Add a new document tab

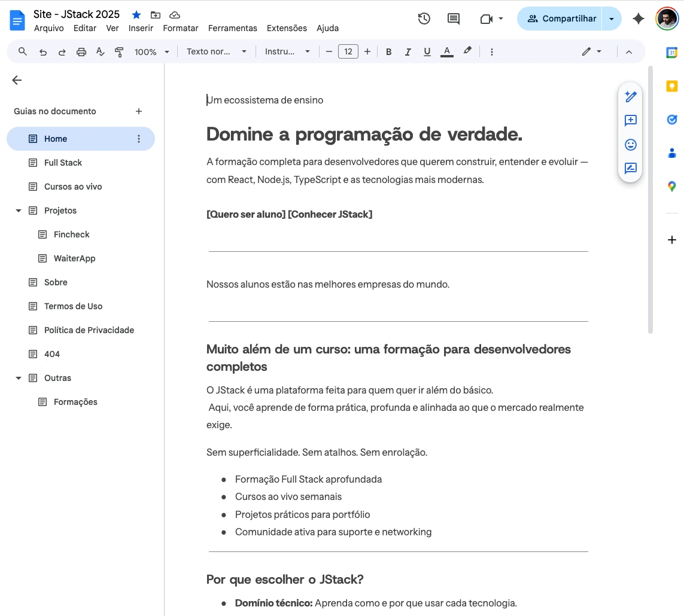139,111
